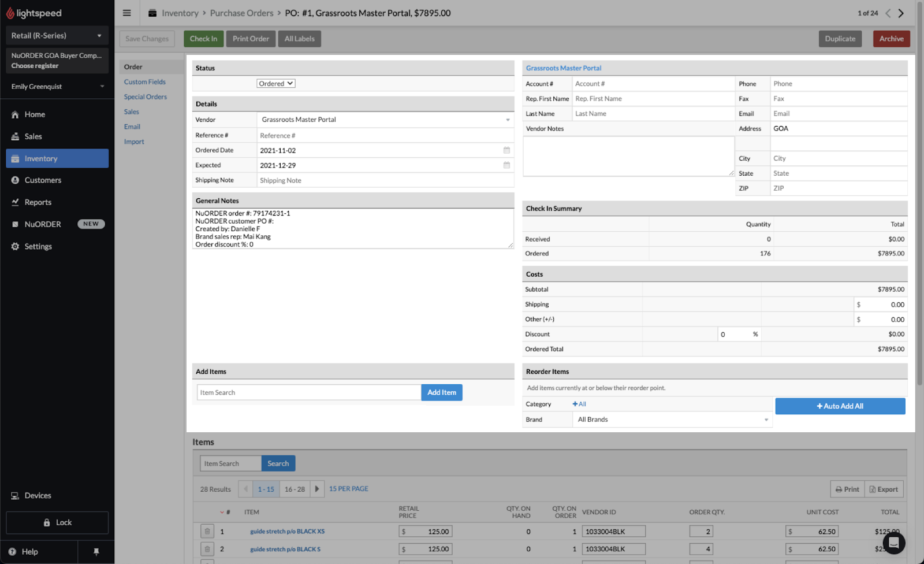Click the Check In button
Image resolution: width=924 pixels, height=564 pixels.
[203, 39]
